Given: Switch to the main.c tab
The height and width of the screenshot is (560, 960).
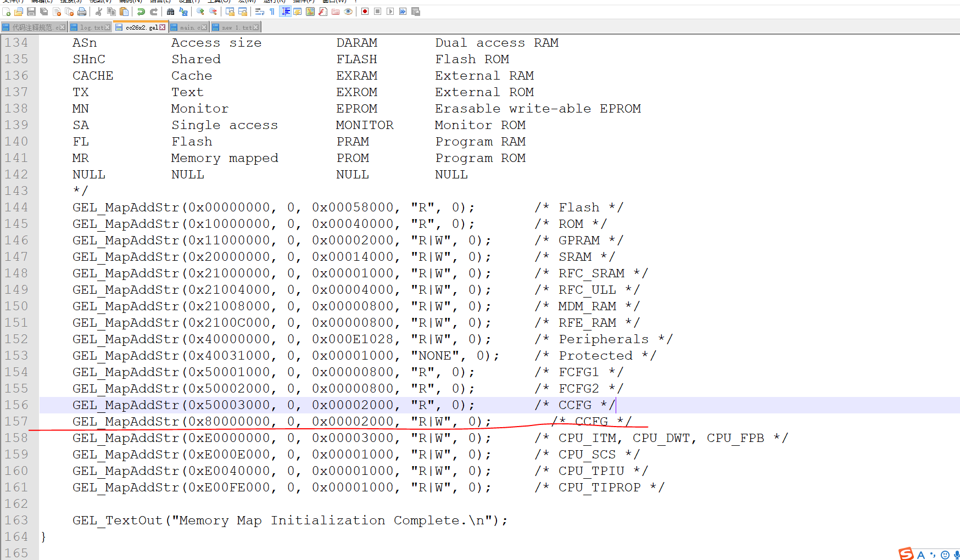Looking at the screenshot, I should pos(188,27).
